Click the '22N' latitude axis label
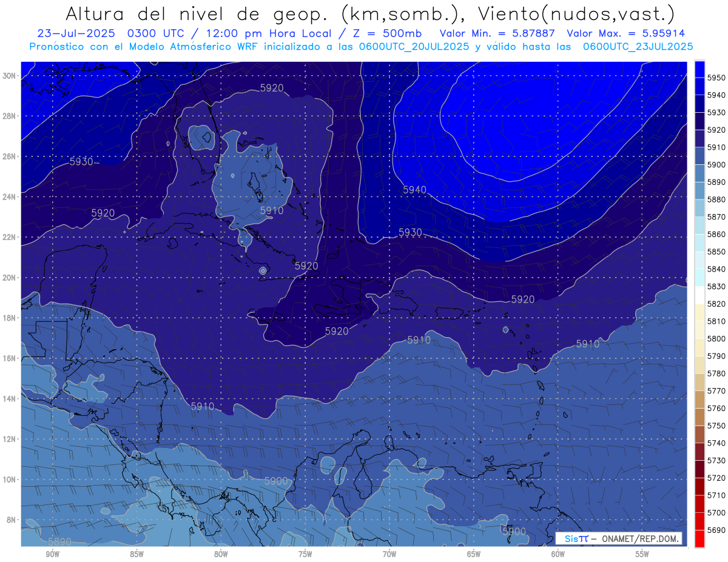728x562 pixels. (10, 237)
